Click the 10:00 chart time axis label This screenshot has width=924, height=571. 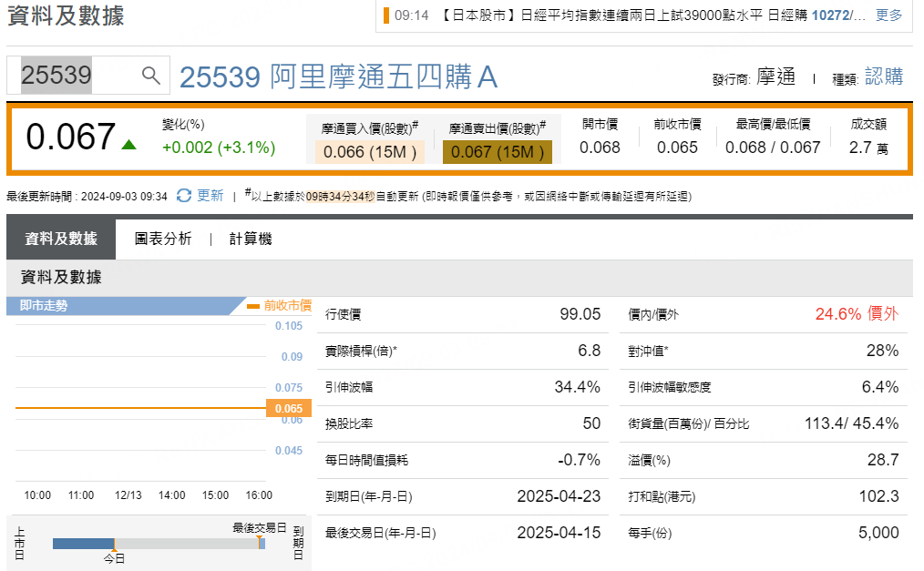pyautogui.click(x=37, y=495)
